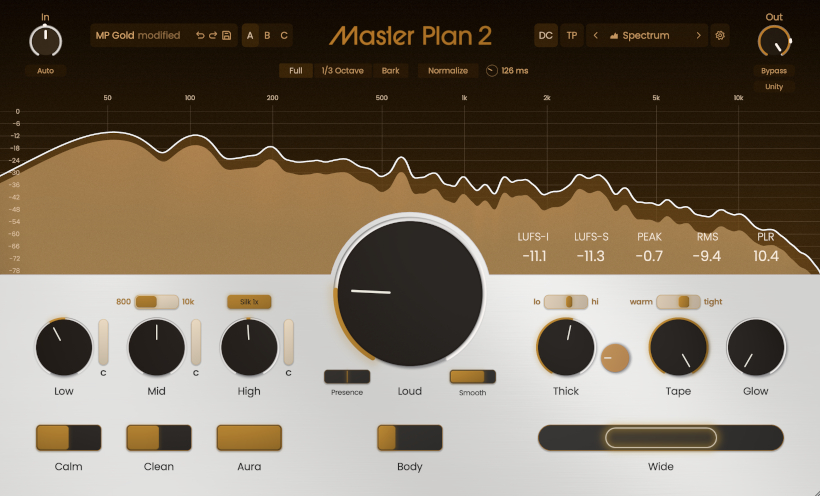
Task: Click the Mid EQ knob
Action: point(156,347)
